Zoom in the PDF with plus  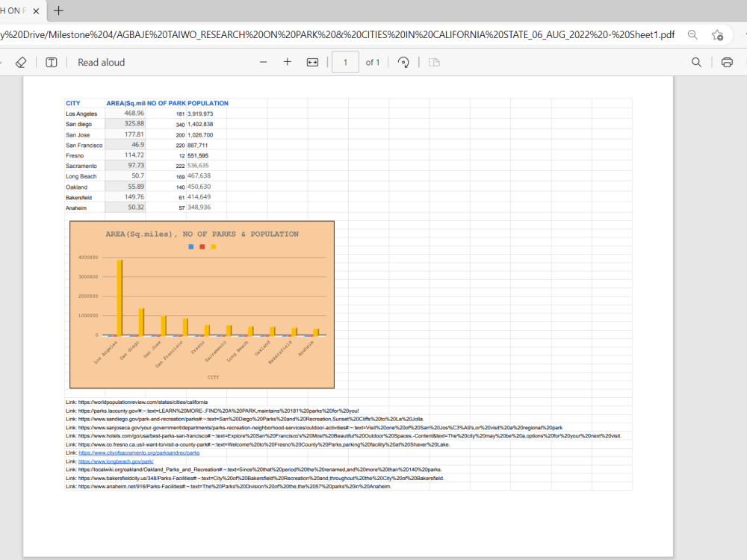pos(288,62)
